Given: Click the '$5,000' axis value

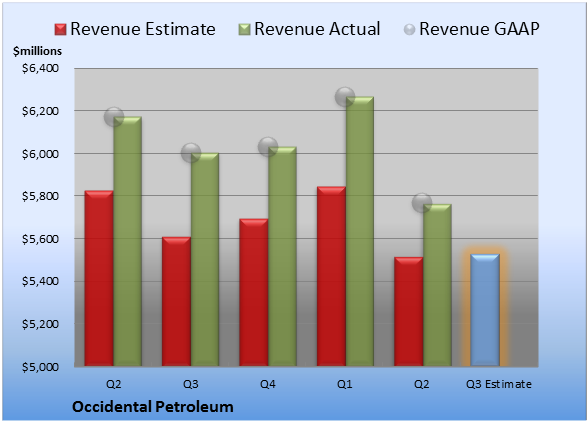Looking at the screenshot, I should coord(40,366).
